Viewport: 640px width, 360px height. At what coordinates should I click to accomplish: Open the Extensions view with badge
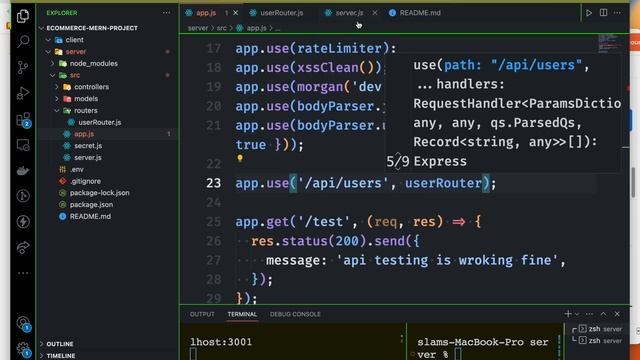(24, 120)
